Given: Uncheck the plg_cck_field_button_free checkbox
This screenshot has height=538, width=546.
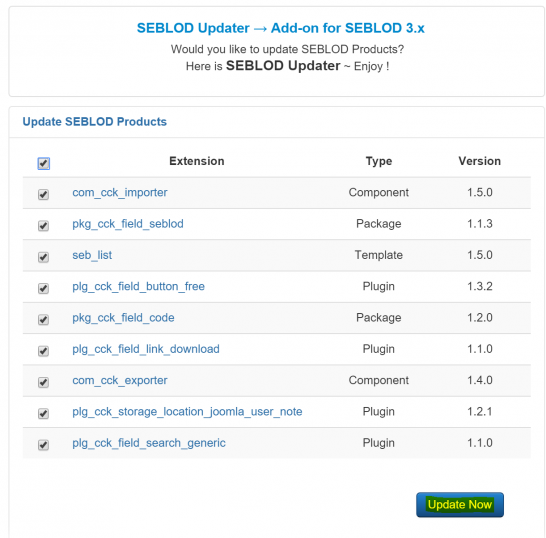Looking at the screenshot, I should tap(43, 288).
